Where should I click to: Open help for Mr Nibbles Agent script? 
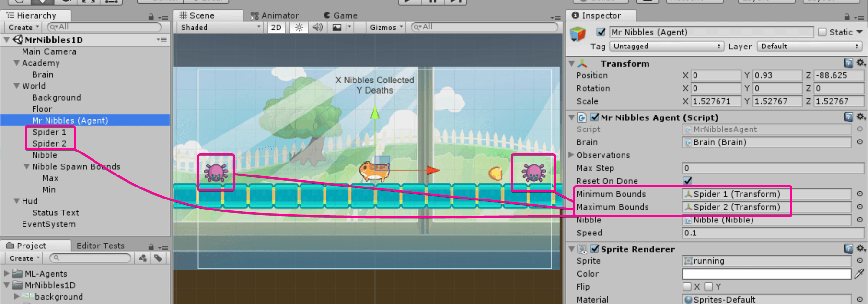pos(848,117)
